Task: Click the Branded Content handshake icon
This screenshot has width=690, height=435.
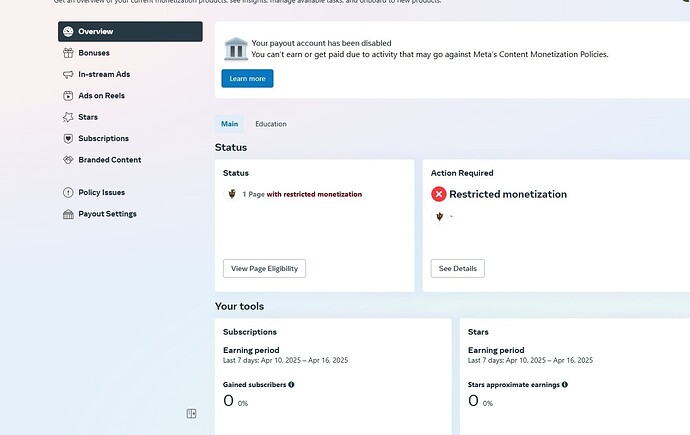Action: [x=68, y=160]
